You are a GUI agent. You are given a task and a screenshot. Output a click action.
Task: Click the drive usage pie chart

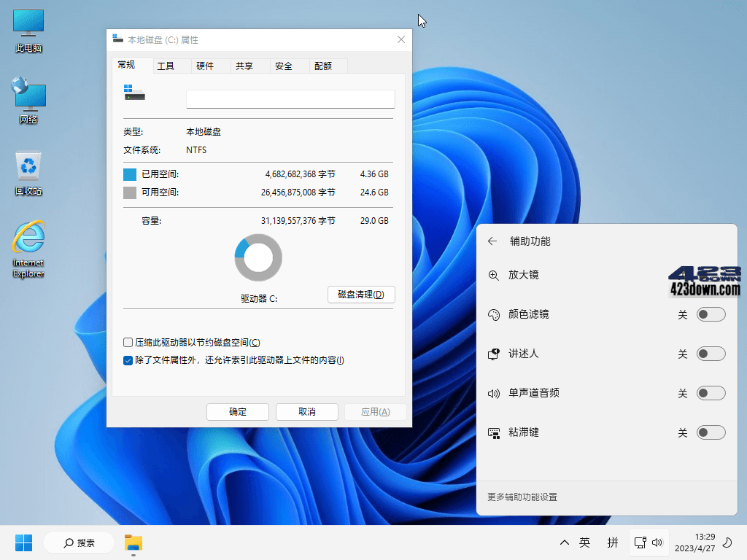point(258,257)
